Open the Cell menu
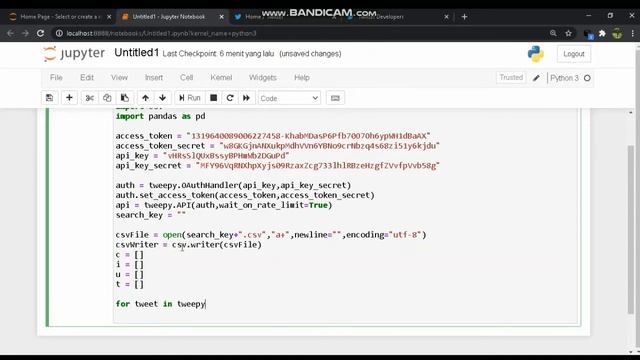This screenshot has height=360, width=640. pyautogui.click(x=187, y=78)
